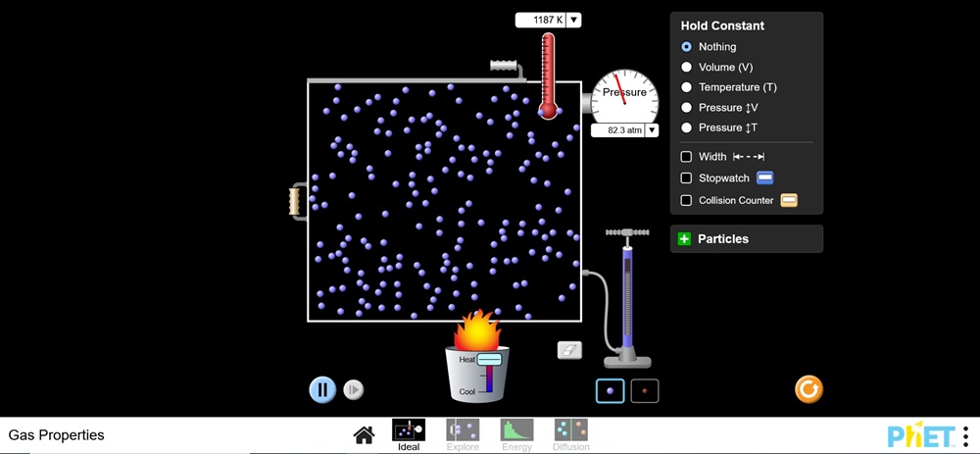Click the bicycle pump handle
This screenshot has width=980, height=454.
[x=627, y=232]
